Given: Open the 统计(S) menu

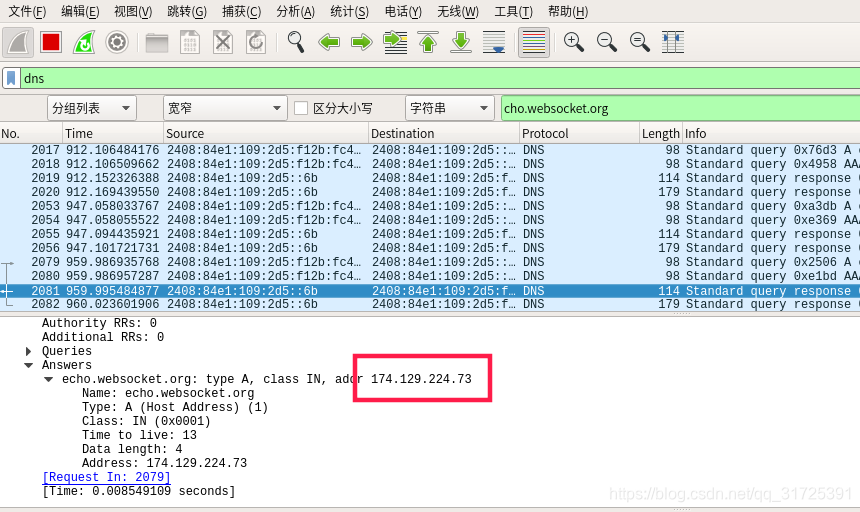Looking at the screenshot, I should (x=349, y=11).
